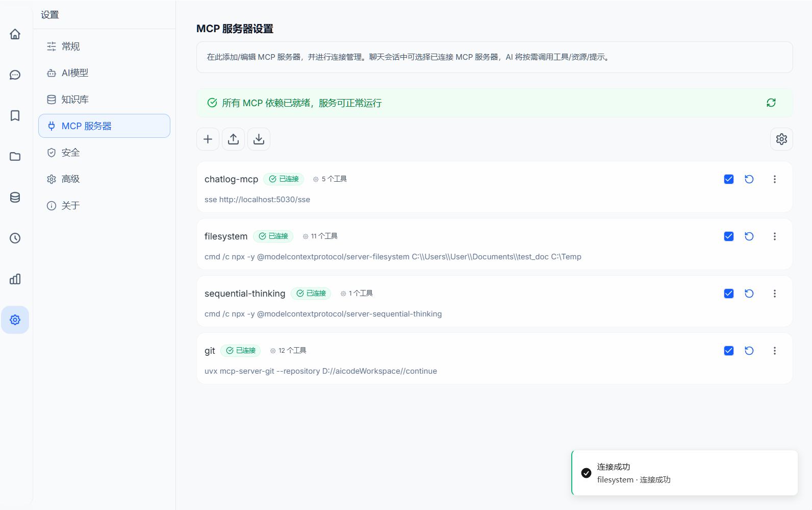Image resolution: width=812 pixels, height=510 pixels.
Task: Reconnect the git server
Action: (x=749, y=351)
